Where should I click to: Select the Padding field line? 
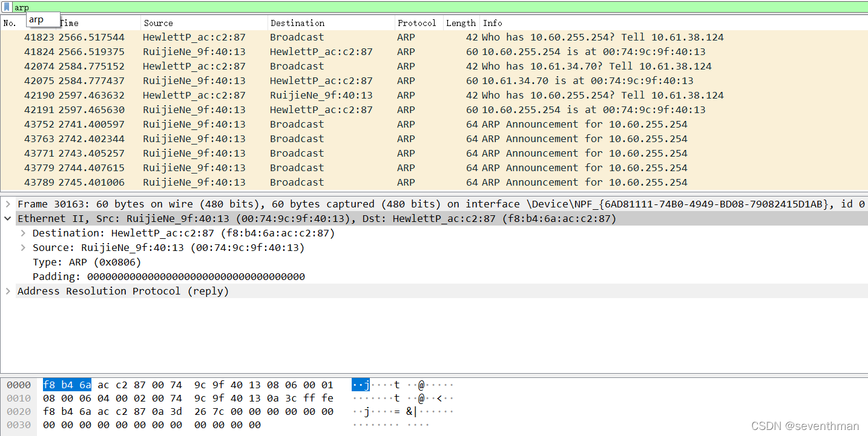point(168,276)
